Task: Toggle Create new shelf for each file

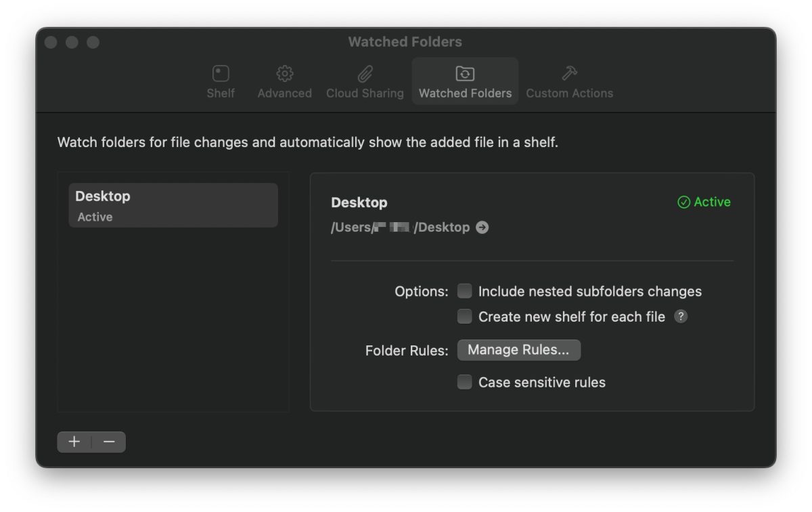Action: coord(464,316)
